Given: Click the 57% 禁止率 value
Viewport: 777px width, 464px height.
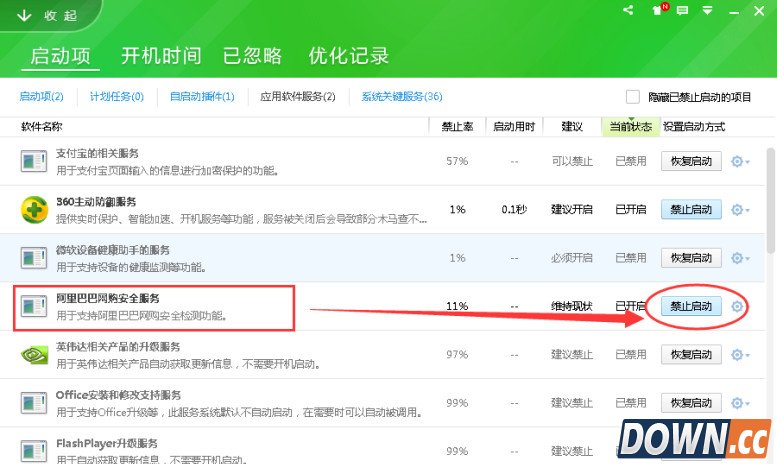Looking at the screenshot, I should [457, 161].
